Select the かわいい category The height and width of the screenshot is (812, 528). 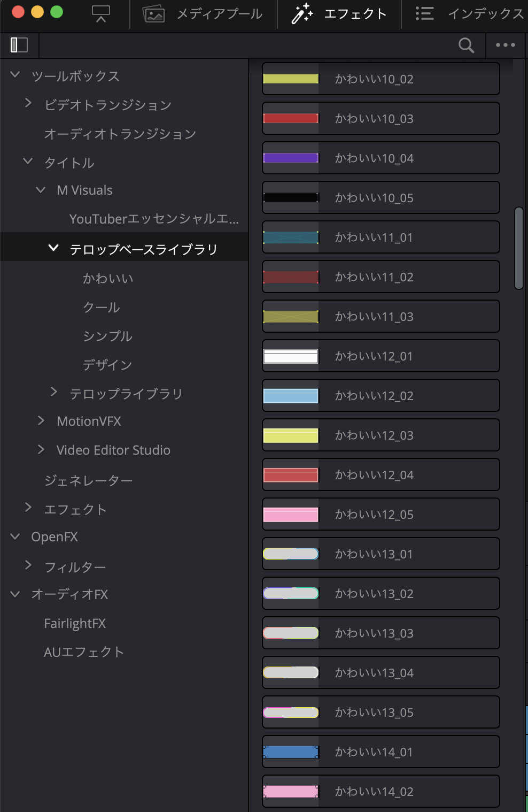click(108, 278)
